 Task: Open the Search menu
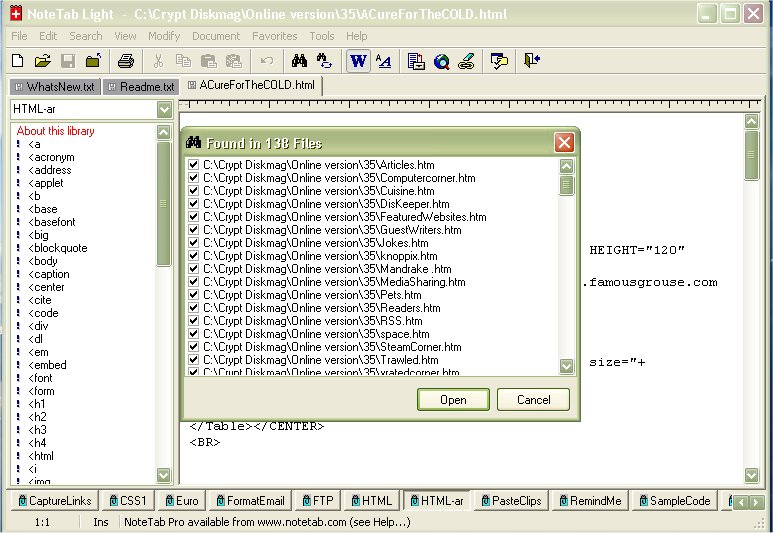click(86, 36)
